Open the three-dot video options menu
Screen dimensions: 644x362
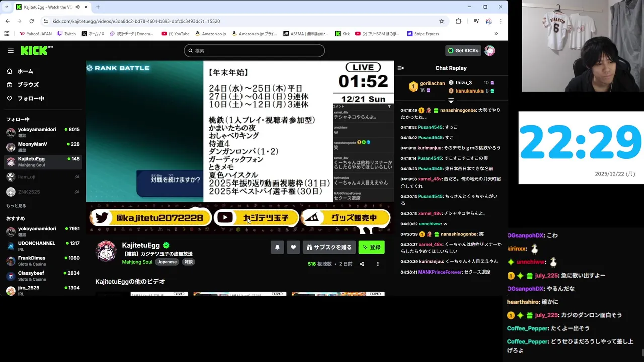coord(378,264)
